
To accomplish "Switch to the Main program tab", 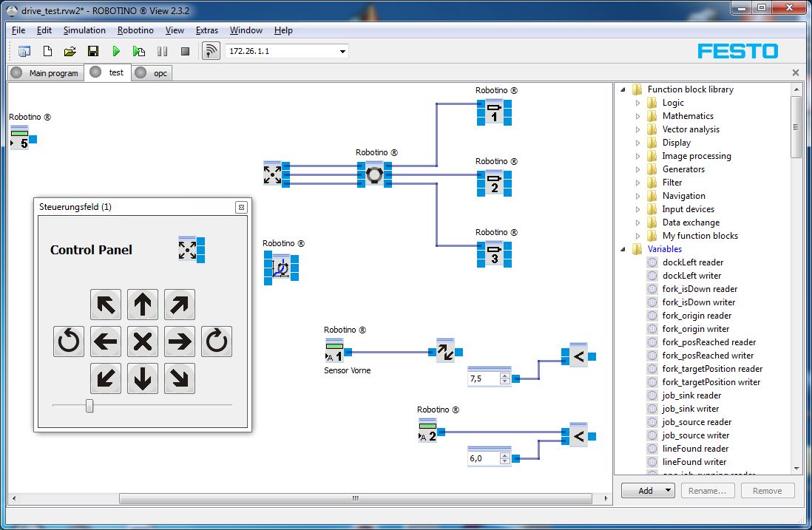I will click(46, 73).
